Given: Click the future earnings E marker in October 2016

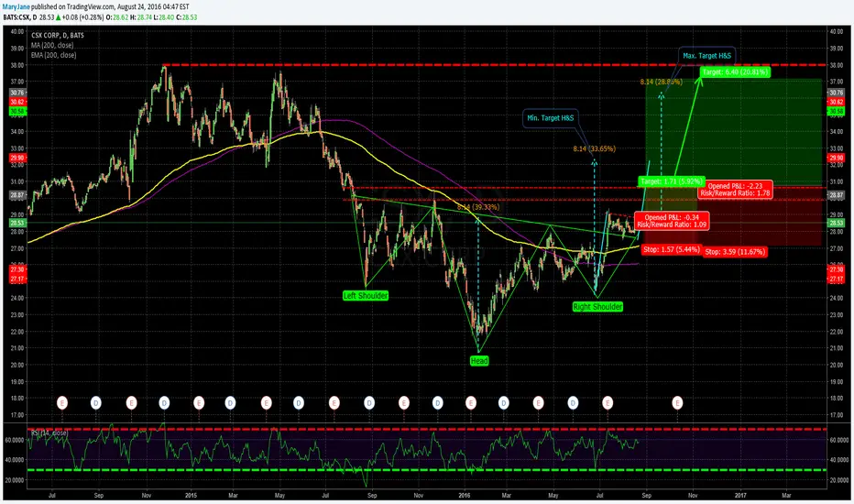Looking at the screenshot, I should coord(677,403).
